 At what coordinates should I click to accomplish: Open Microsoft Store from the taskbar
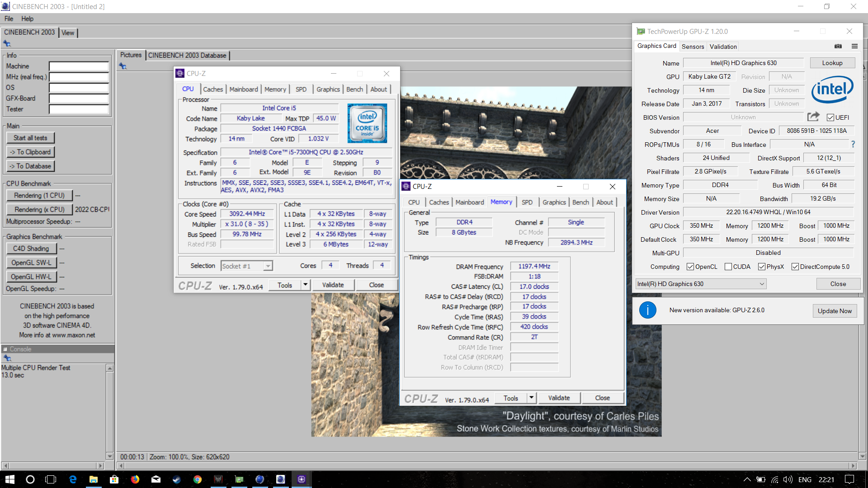click(x=114, y=479)
